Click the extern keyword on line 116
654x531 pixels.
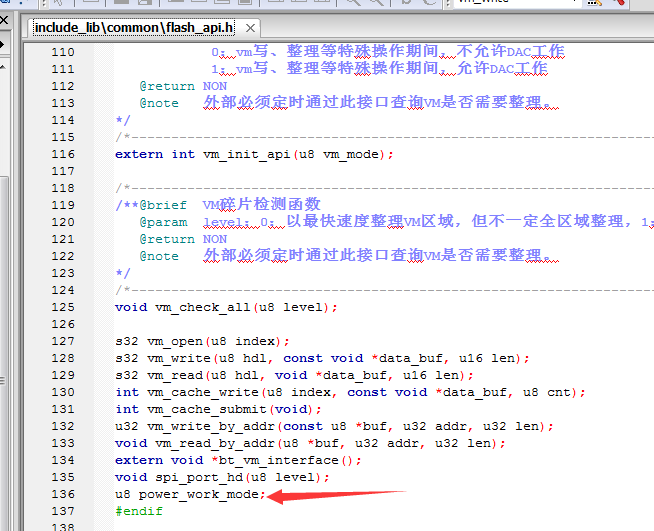coord(139,154)
